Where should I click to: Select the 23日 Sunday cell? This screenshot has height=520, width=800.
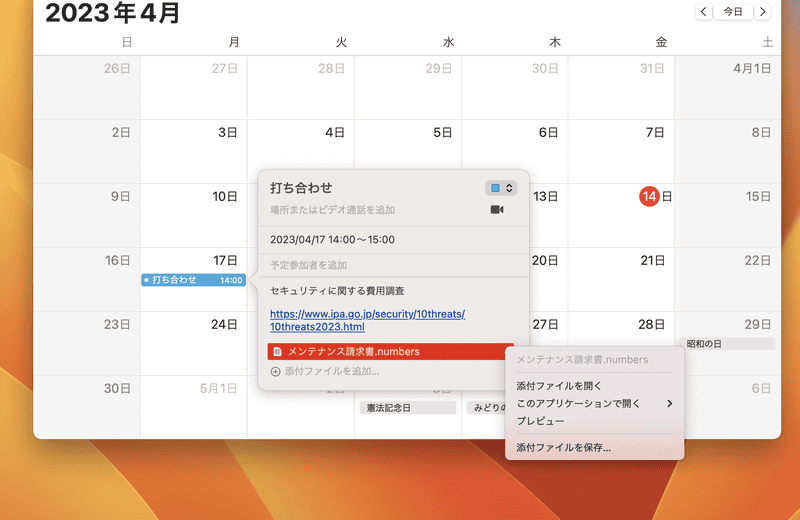click(87, 343)
